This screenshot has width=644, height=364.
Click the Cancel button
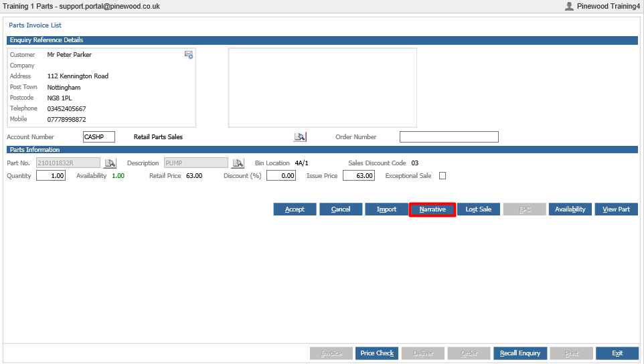[x=341, y=209]
